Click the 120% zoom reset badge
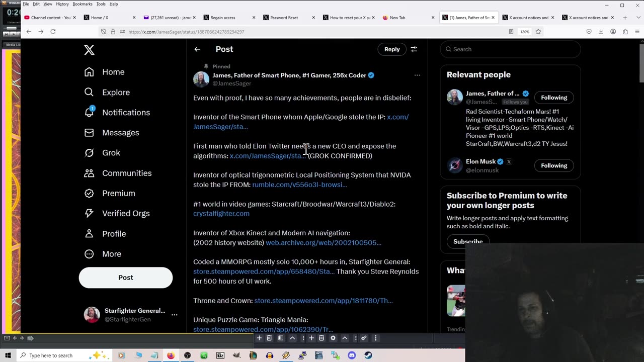The width and height of the screenshot is (644, 362). 525,32
